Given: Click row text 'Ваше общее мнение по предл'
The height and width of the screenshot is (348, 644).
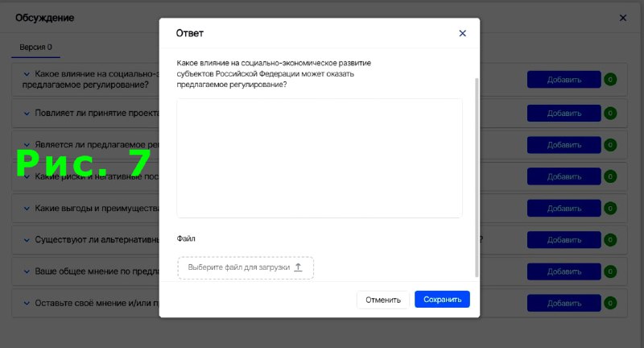Looking at the screenshot, I should click(97, 271).
